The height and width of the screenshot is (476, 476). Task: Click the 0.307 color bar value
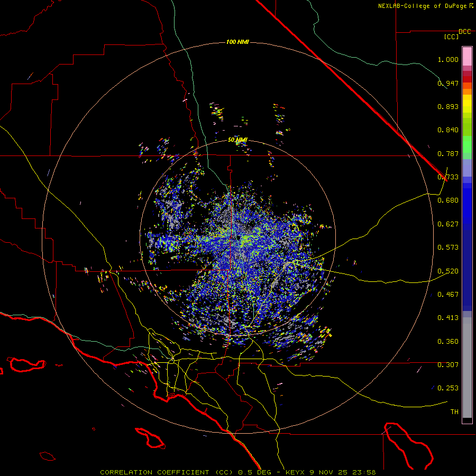pos(448,365)
